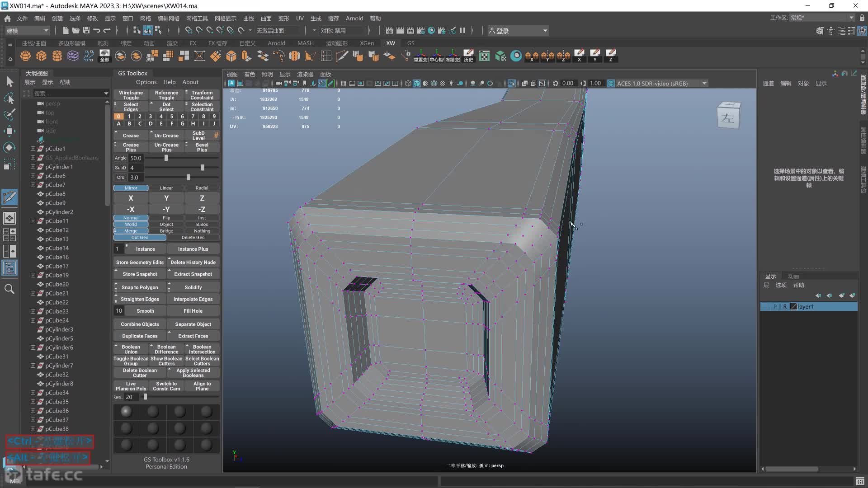Open the Arnold menu
The image size is (868, 488).
pos(354,19)
